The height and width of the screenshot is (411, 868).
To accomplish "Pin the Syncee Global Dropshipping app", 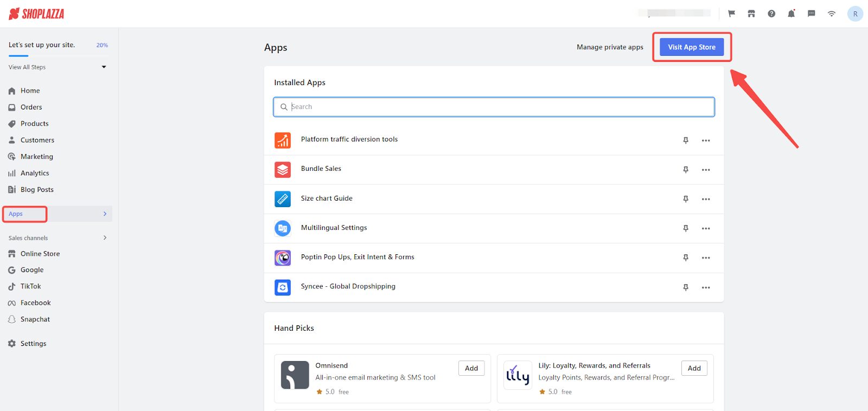I will 686,287.
